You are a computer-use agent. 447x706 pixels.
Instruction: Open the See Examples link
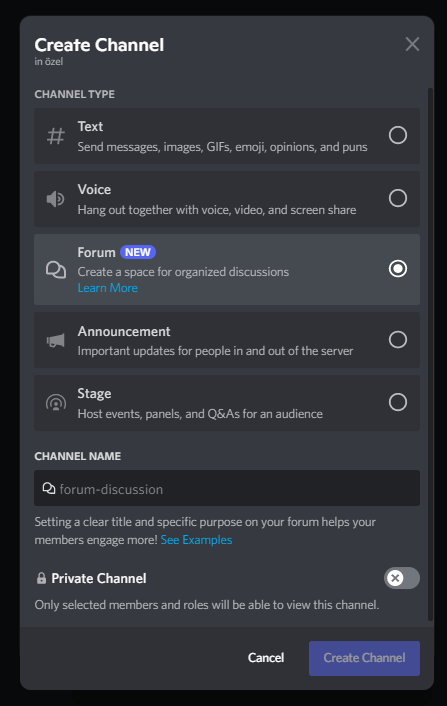coord(196,540)
